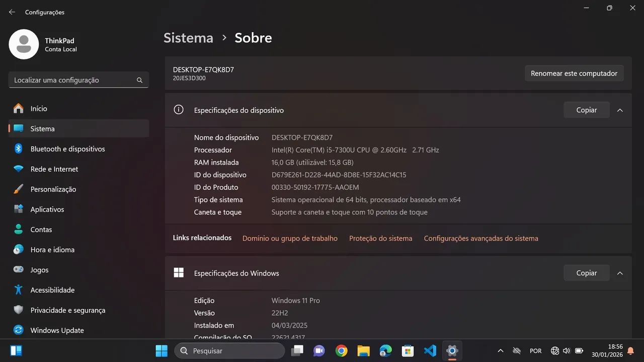Click Renomear este computador

pos(574,73)
